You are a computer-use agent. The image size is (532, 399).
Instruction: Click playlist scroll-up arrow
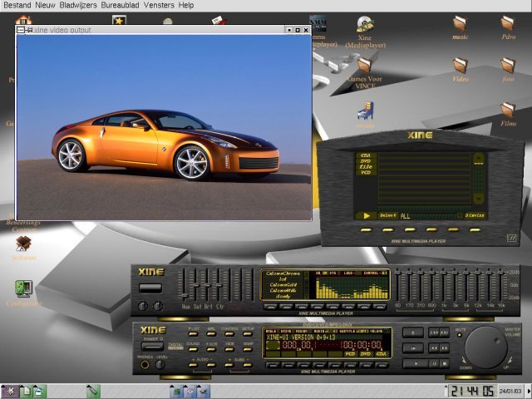(x=479, y=157)
